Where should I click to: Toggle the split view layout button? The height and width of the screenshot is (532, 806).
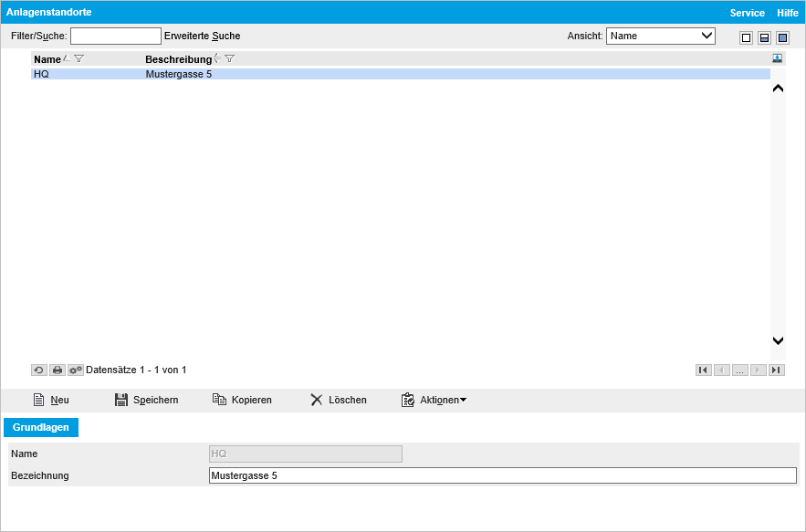(x=764, y=37)
